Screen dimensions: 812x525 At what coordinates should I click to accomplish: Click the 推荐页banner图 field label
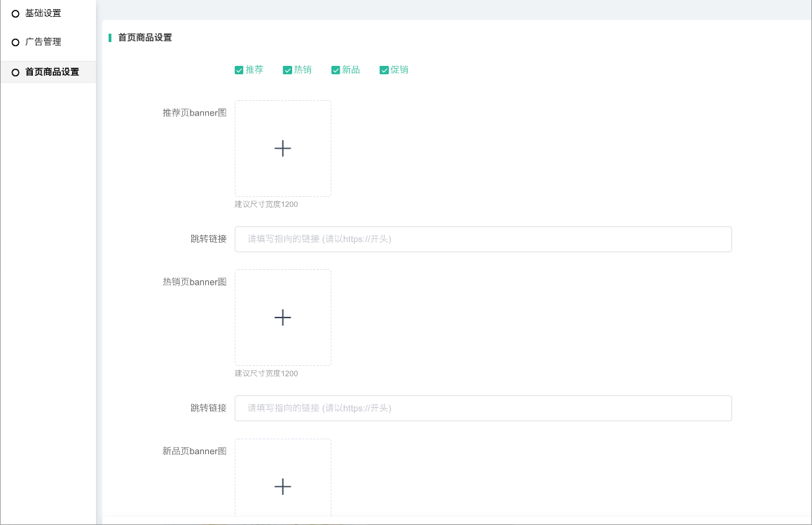[x=194, y=113]
